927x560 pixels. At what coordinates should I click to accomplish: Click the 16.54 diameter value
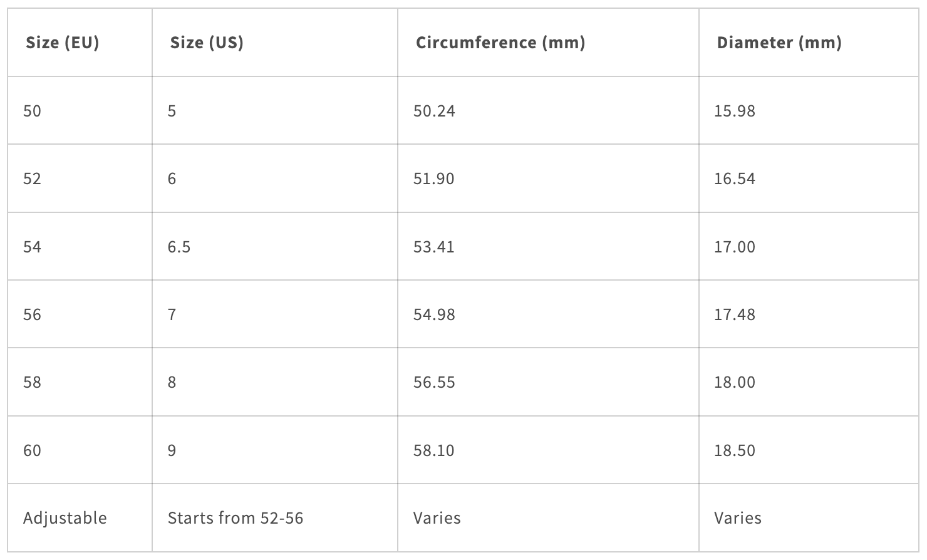pos(734,179)
